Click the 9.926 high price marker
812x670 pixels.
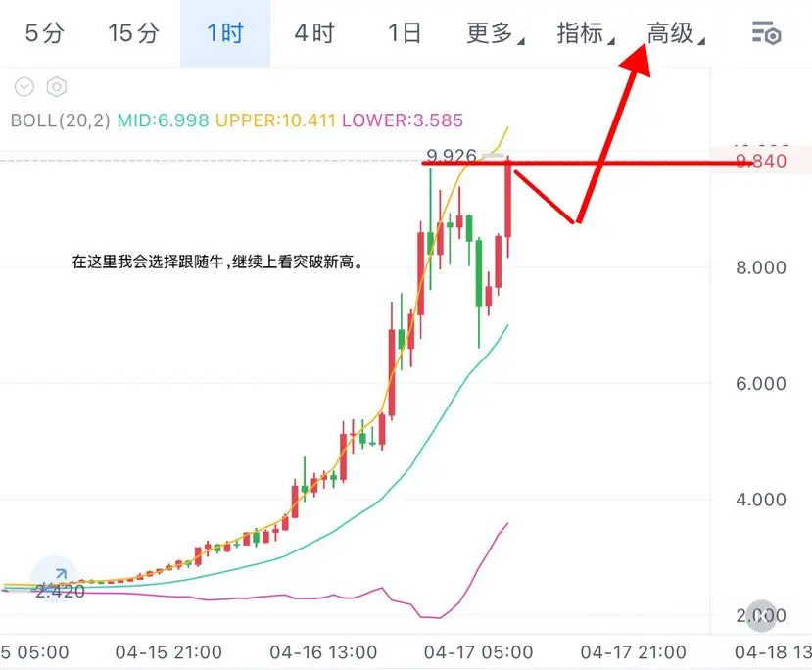(451, 156)
